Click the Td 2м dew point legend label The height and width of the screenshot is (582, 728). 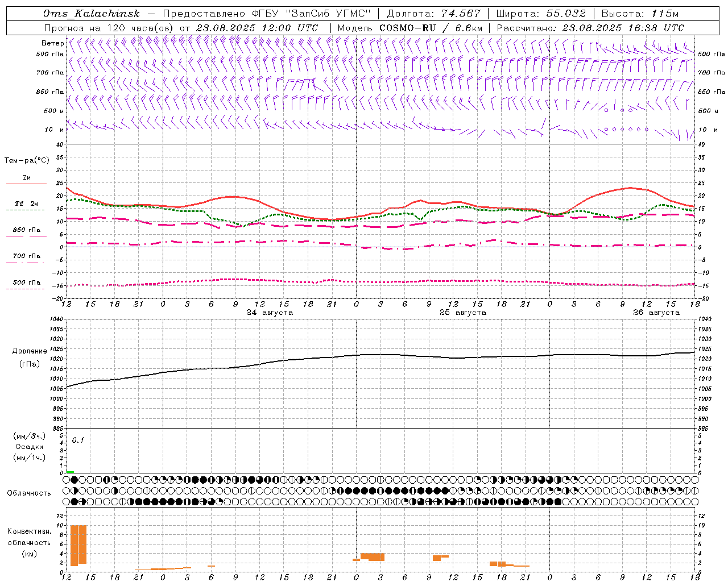(27, 203)
